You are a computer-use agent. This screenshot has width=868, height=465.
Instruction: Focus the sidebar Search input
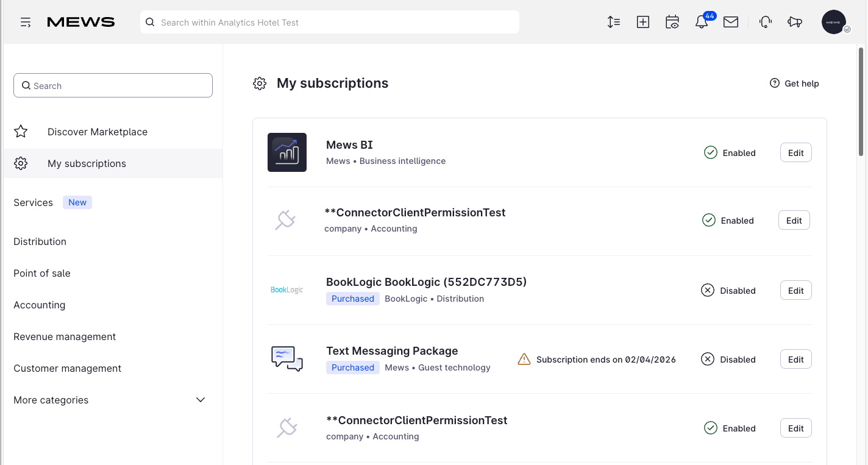113,85
